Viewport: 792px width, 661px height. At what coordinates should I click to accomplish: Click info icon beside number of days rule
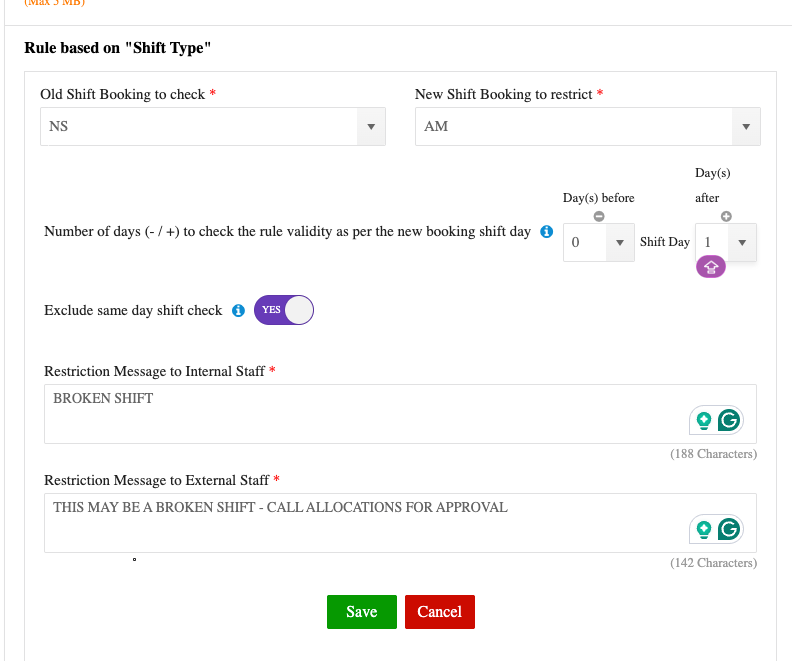(x=546, y=232)
